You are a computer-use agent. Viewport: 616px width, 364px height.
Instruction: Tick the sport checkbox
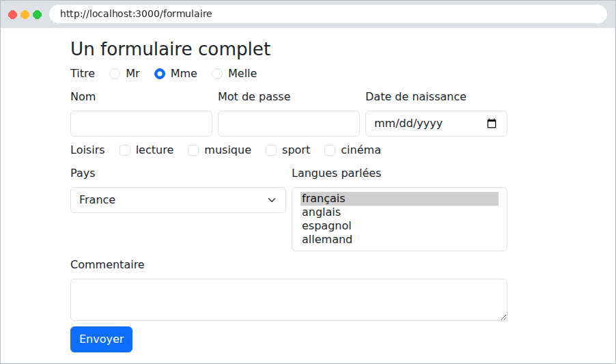point(271,150)
